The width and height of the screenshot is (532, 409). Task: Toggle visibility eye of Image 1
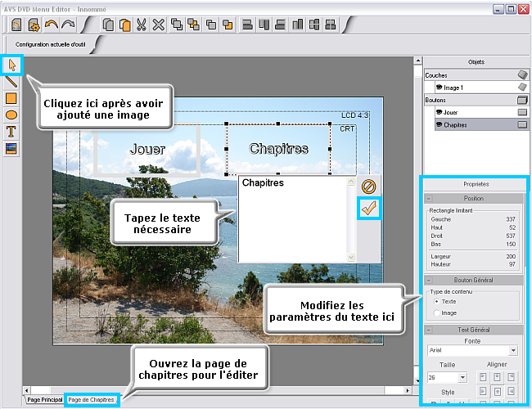click(439, 88)
